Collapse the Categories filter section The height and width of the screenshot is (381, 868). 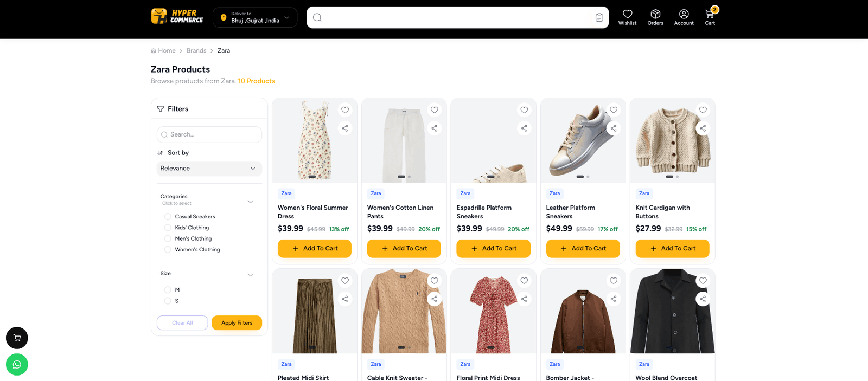251,202
